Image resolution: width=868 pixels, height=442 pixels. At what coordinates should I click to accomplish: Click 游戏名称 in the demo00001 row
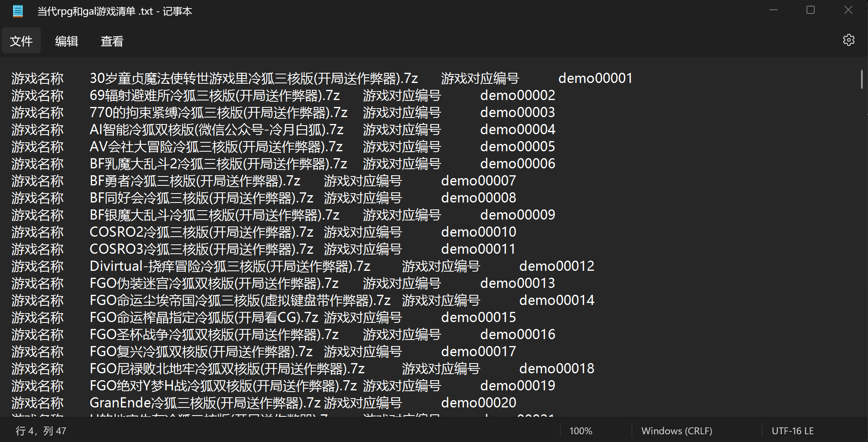[x=37, y=78]
